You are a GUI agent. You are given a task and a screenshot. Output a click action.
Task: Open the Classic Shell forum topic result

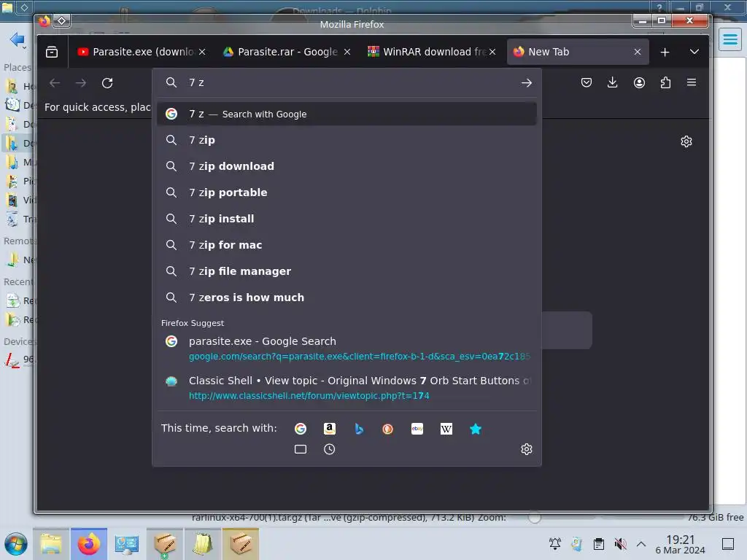(347, 388)
